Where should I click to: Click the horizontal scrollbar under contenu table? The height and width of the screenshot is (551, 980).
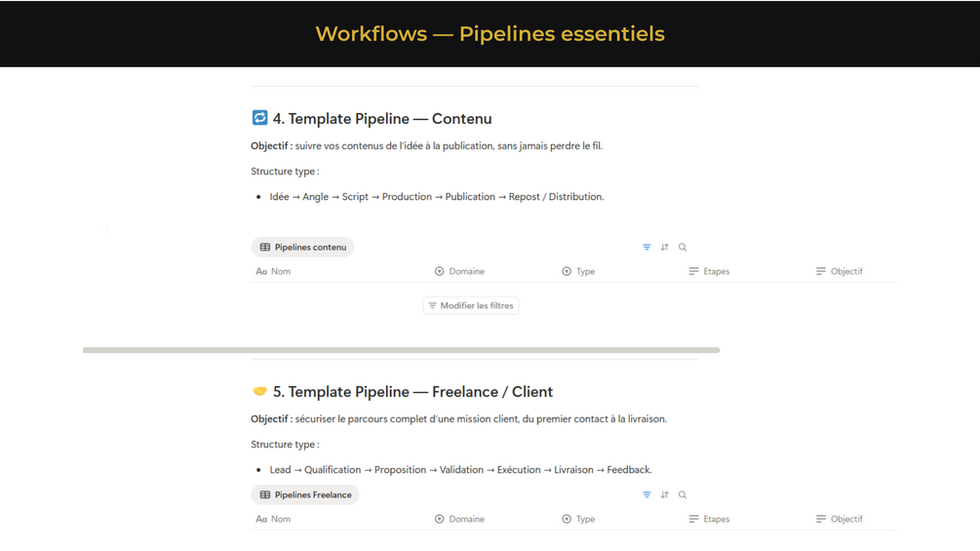pyautogui.click(x=401, y=350)
